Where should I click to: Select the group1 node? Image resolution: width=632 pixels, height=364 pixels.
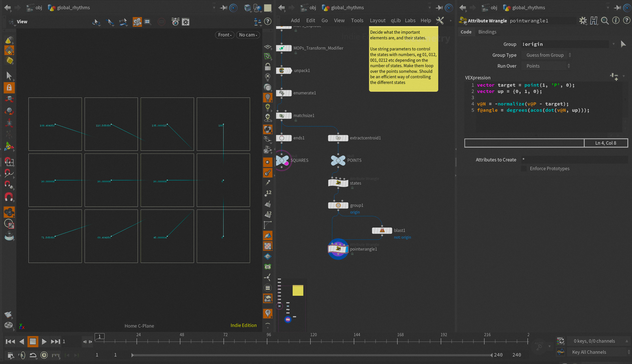coord(338,205)
